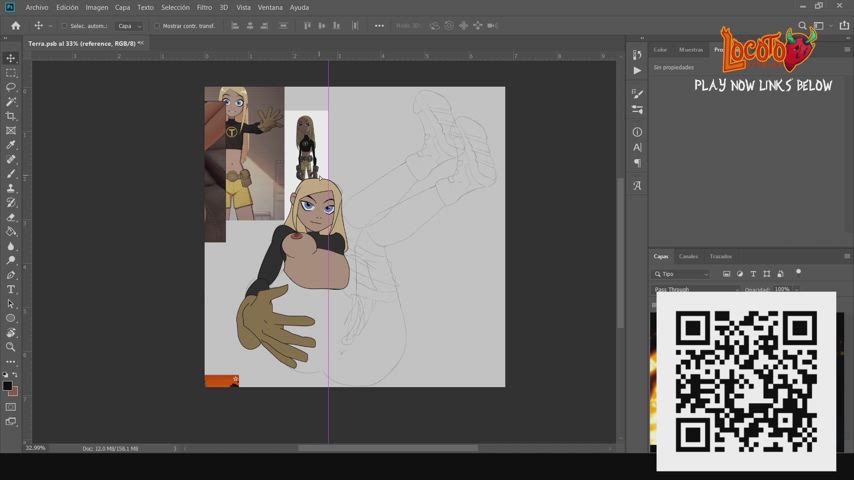Open the Brush Settings panel icon

(x=637, y=94)
